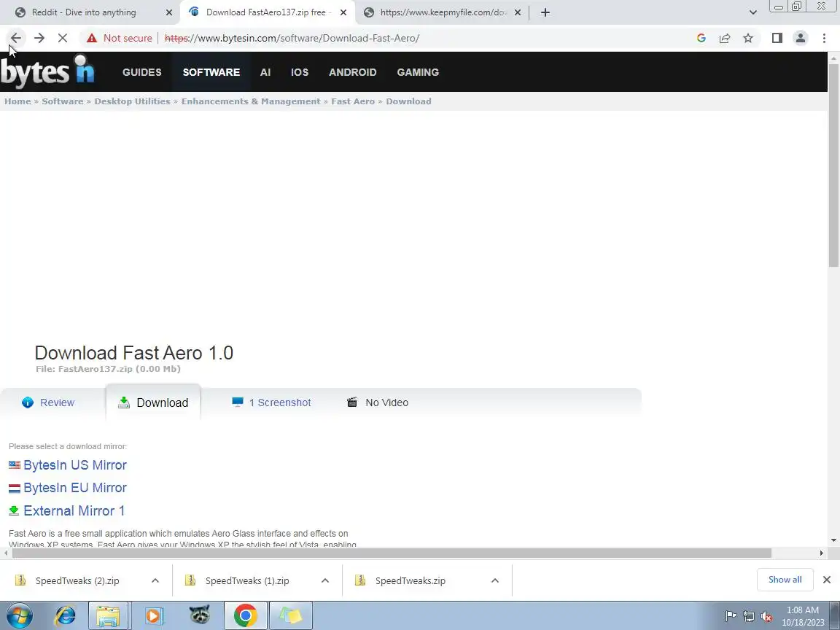This screenshot has width=840, height=630.
Task: Expand options for SpeedTweaks (2).zip
Action: (x=155, y=580)
